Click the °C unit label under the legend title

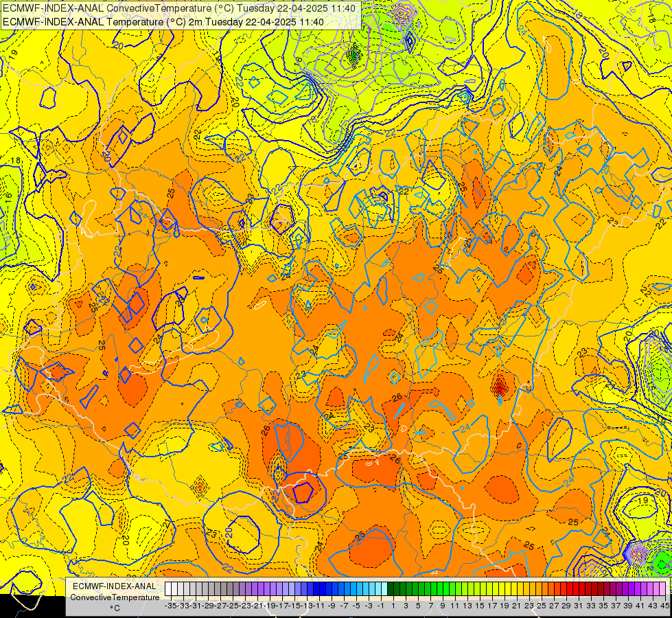pyautogui.click(x=115, y=608)
